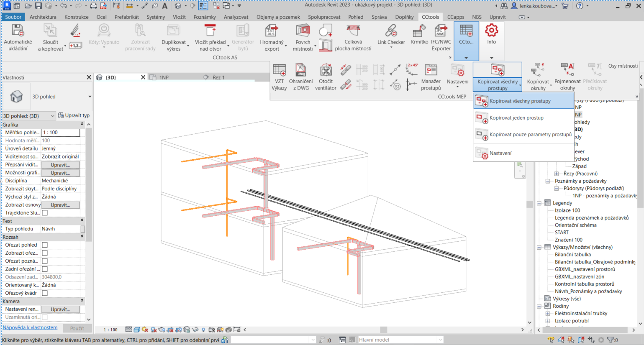Click Upravit button for Přepsání viditelnosti
The image size is (644, 345).
[60, 165]
